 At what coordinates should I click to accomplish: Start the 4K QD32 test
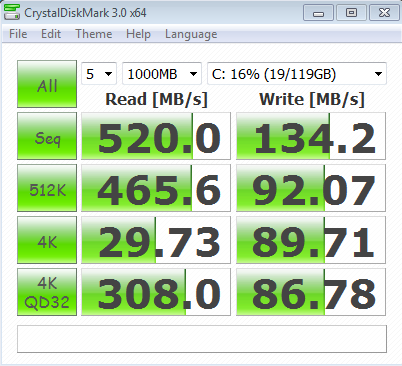47,292
